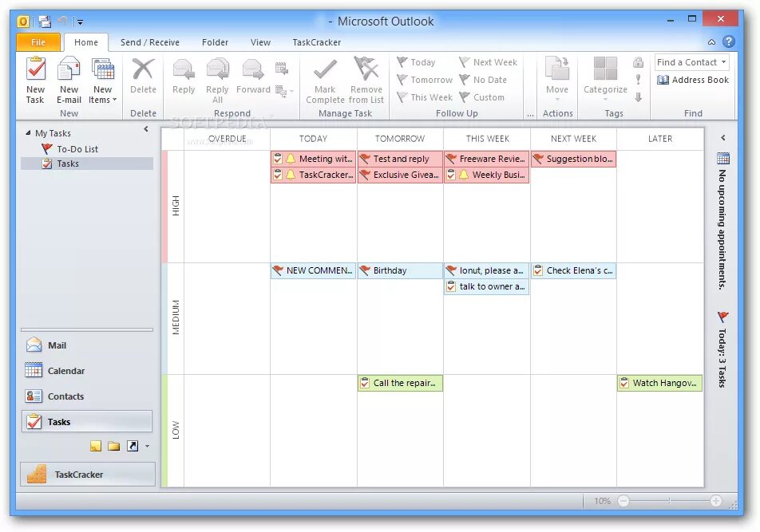The width and height of the screenshot is (760, 532).
Task: Click the zoom out minus button
Action: click(x=623, y=501)
